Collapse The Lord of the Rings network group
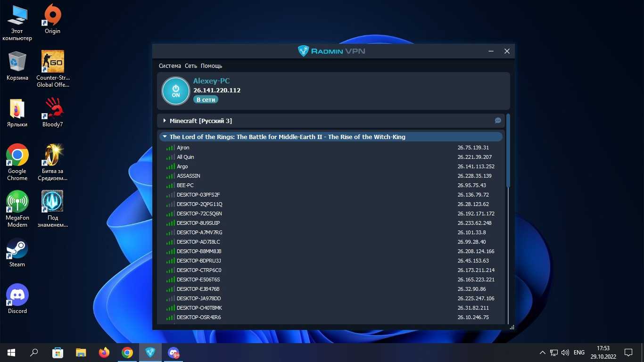This screenshot has height=362, width=644. [165, 137]
